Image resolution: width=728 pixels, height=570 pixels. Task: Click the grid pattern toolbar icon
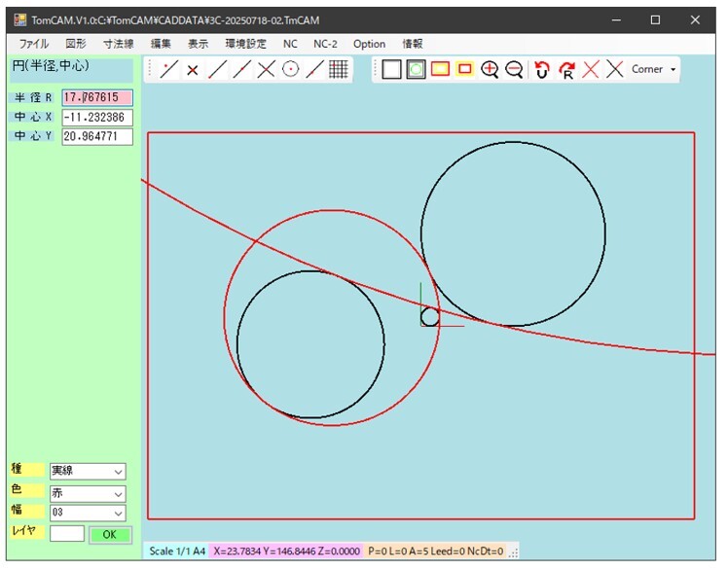(339, 69)
